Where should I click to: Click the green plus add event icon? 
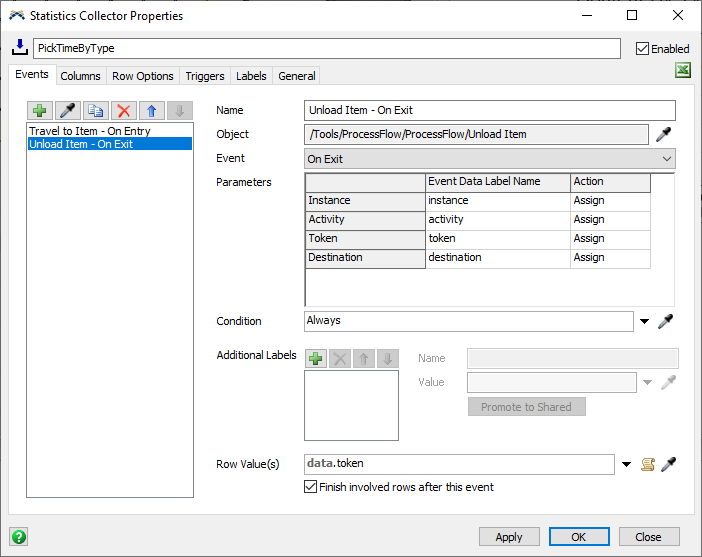40,111
